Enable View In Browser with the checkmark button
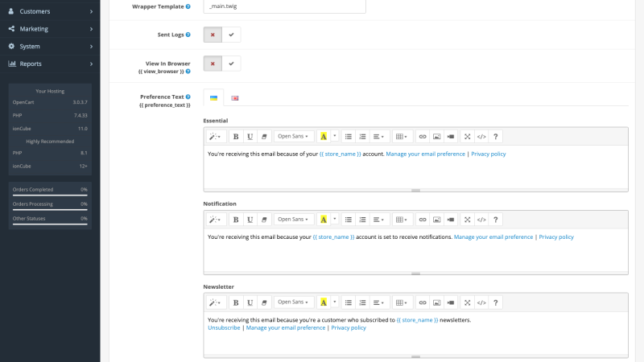This screenshot has height=362, width=644. (x=231, y=64)
